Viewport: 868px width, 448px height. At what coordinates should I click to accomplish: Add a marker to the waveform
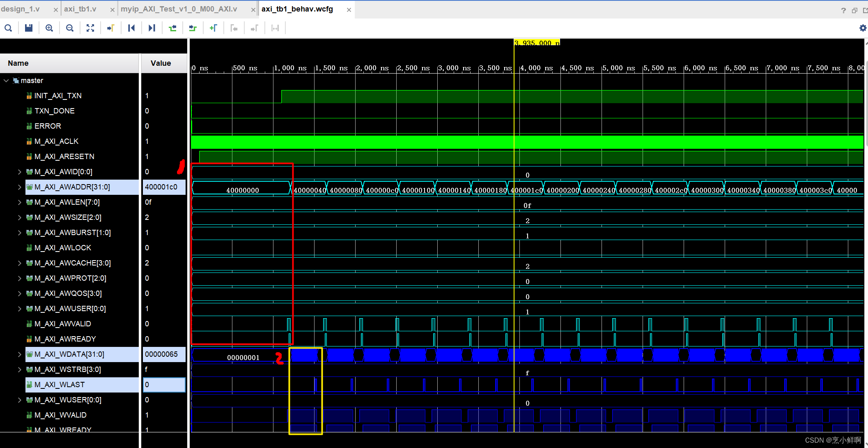coord(214,28)
